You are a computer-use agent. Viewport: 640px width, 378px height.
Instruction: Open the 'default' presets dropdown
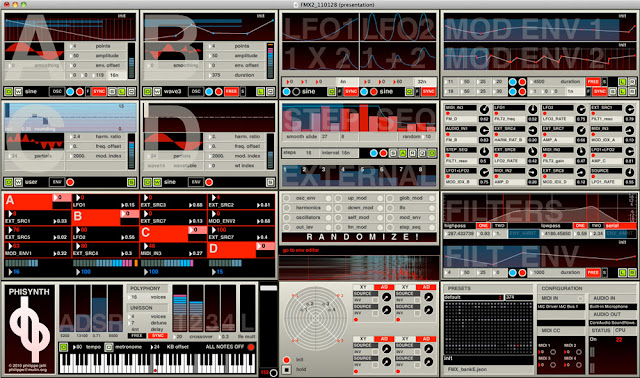pyautogui.click(x=473, y=297)
